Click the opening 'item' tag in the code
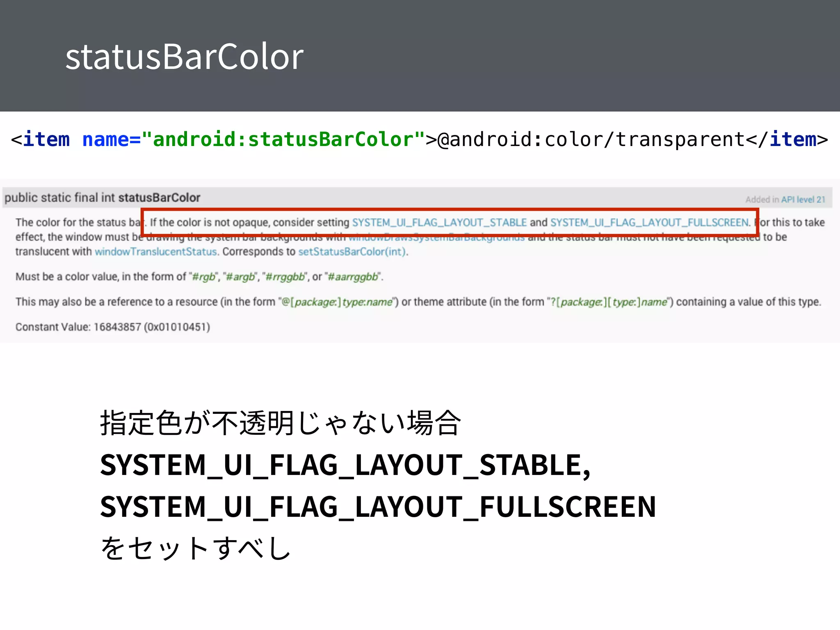This screenshot has height=630, width=840. click(46, 139)
